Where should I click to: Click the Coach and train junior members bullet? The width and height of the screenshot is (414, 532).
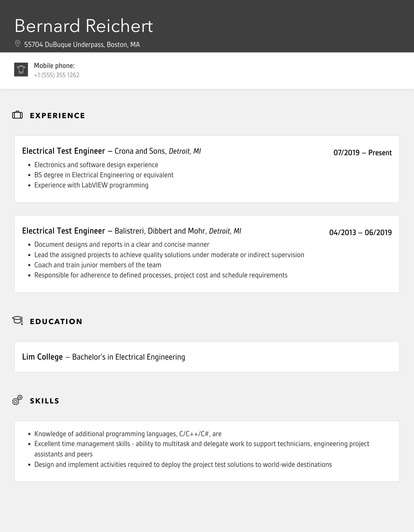[98, 265]
